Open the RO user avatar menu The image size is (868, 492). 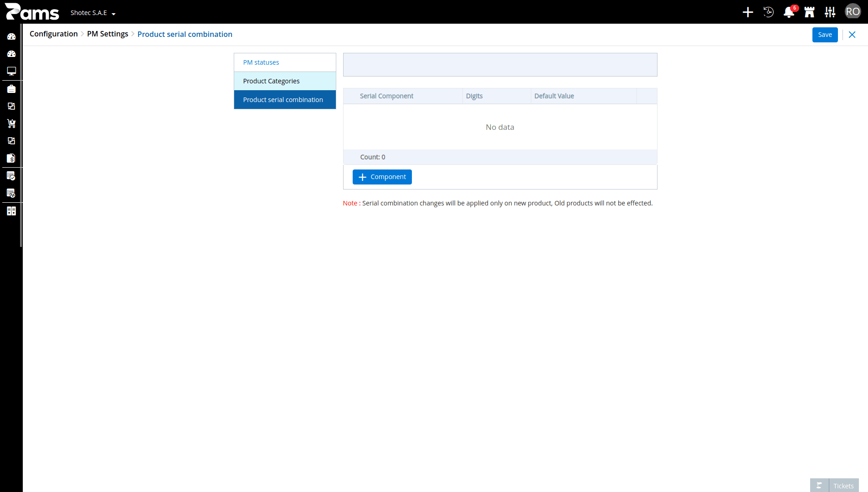[853, 12]
